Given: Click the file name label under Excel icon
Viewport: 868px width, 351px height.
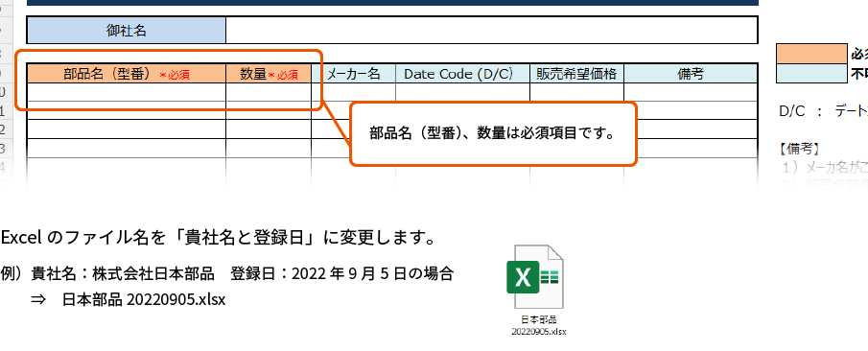Looking at the screenshot, I should 539,325.
